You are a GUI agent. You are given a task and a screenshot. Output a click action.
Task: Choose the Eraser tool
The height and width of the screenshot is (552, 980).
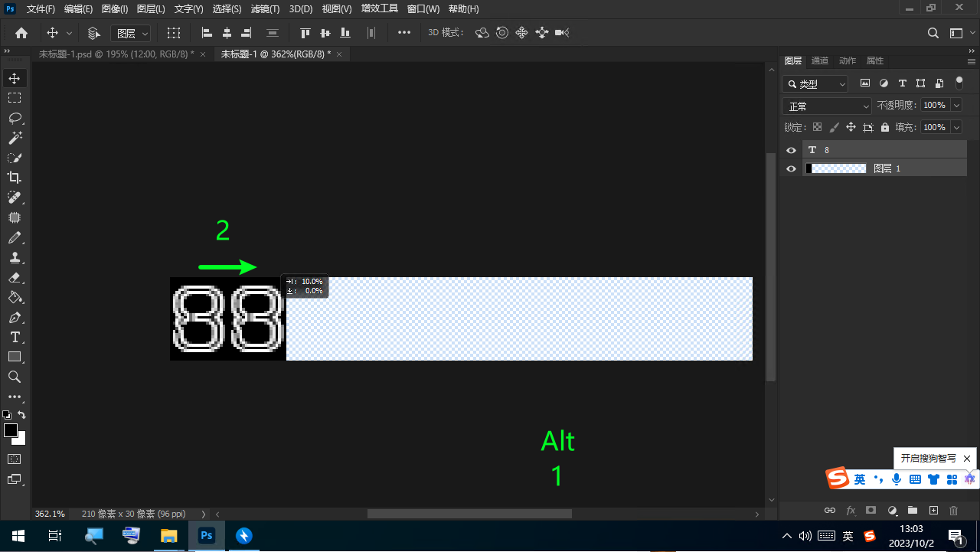point(15,277)
